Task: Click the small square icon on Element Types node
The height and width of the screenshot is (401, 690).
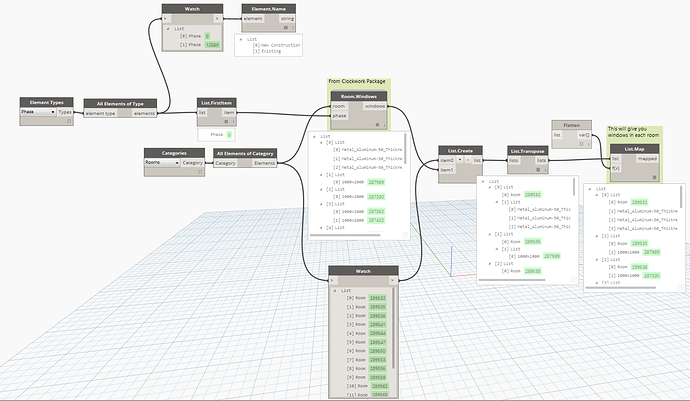Action: click(x=69, y=121)
